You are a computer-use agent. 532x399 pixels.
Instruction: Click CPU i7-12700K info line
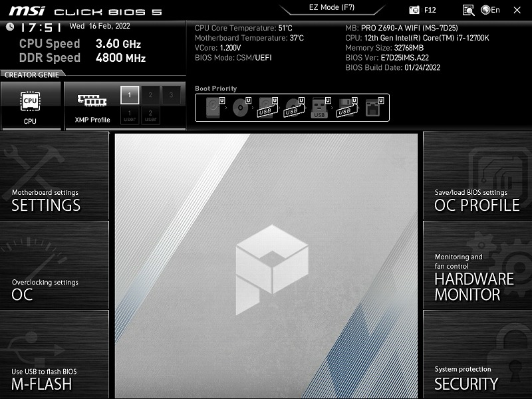pos(418,38)
